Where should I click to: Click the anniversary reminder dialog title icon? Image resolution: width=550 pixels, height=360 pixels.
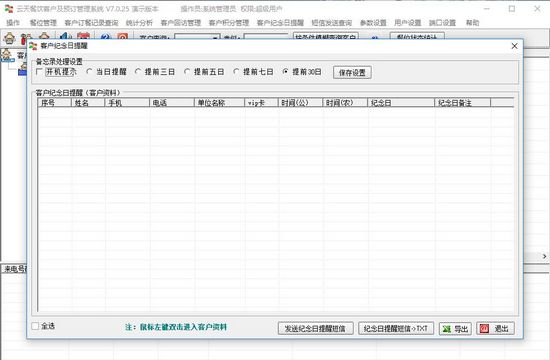coord(33,46)
